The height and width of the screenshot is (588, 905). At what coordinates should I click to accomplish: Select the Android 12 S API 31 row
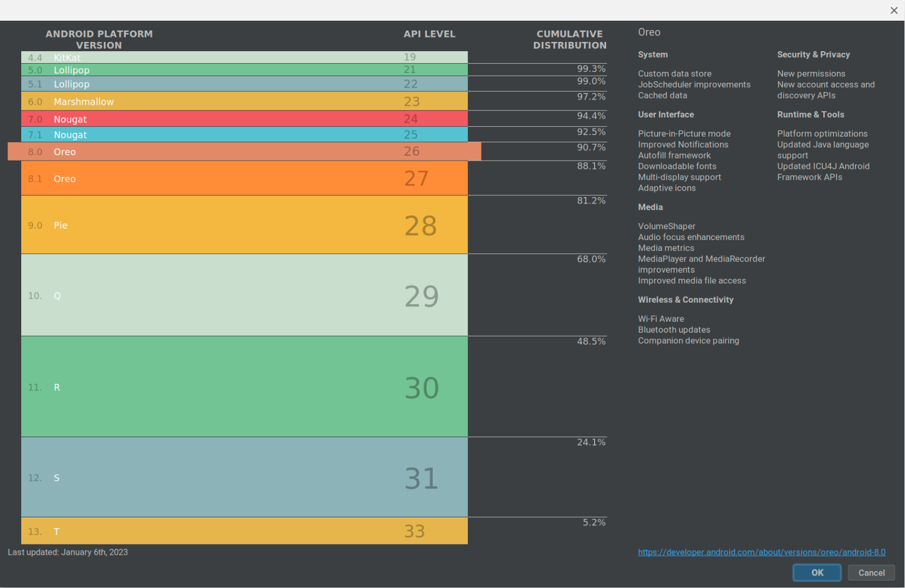(x=244, y=477)
